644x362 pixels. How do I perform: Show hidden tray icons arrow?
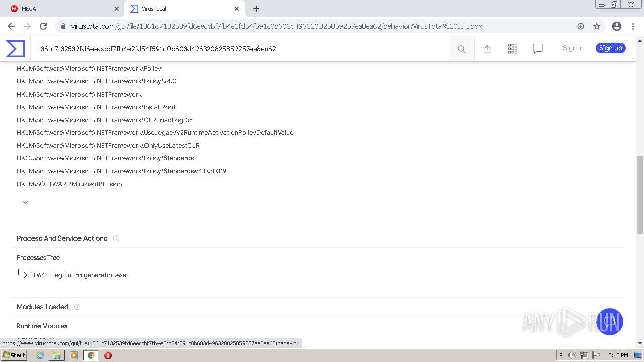coord(561,355)
